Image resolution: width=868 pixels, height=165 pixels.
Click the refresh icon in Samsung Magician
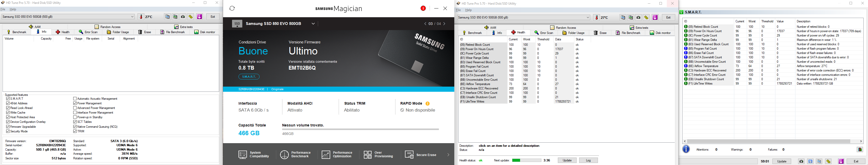tap(232, 8)
